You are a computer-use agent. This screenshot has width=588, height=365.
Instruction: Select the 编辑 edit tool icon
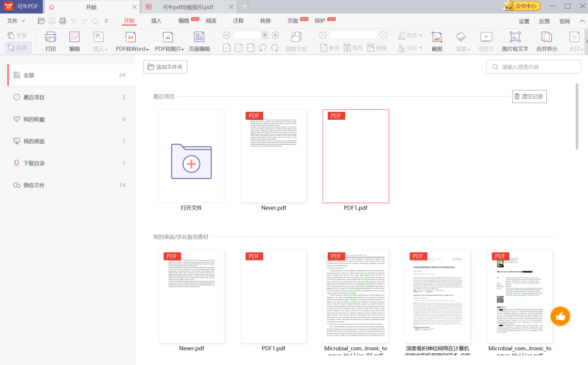tap(74, 42)
